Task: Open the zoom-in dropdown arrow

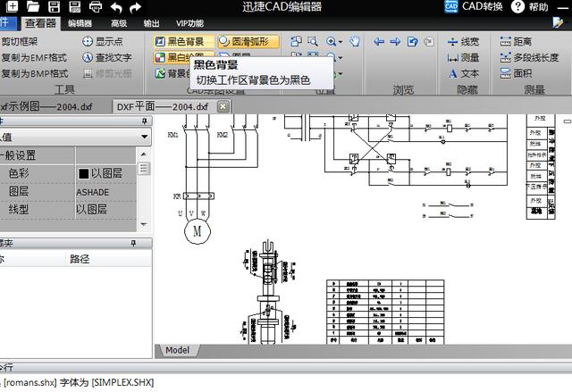Action: tap(341, 42)
